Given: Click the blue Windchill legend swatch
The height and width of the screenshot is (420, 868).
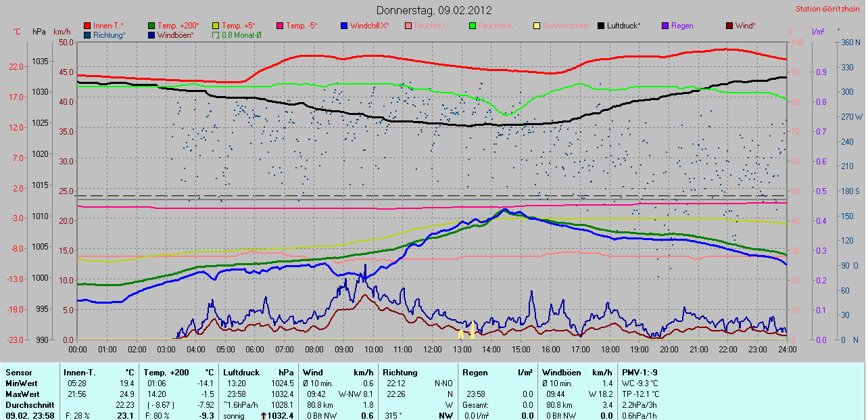Looking at the screenshot, I should pyautogui.click(x=344, y=26).
